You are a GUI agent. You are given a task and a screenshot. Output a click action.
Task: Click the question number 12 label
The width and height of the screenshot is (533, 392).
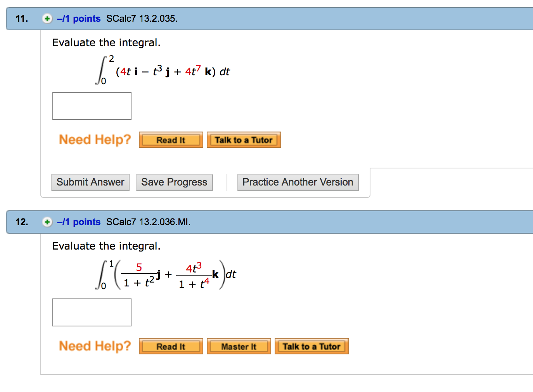(22, 222)
